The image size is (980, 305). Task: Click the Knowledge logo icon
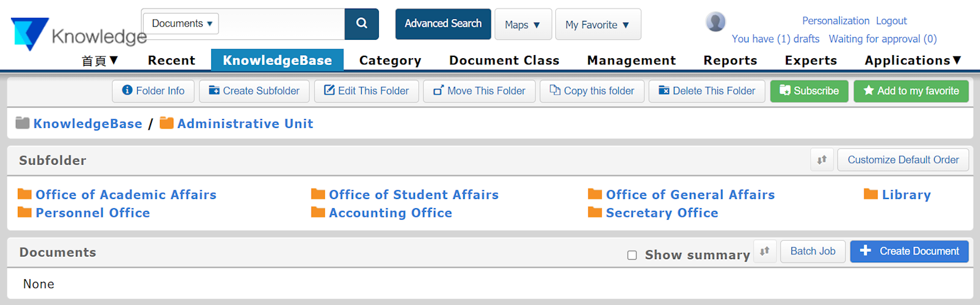click(x=29, y=33)
